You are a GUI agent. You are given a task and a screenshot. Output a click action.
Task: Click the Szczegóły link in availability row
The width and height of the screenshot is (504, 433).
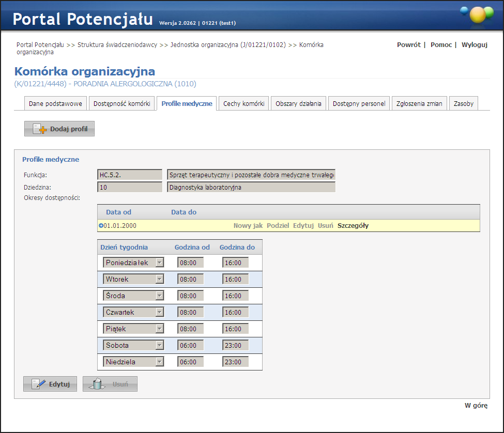[353, 225]
